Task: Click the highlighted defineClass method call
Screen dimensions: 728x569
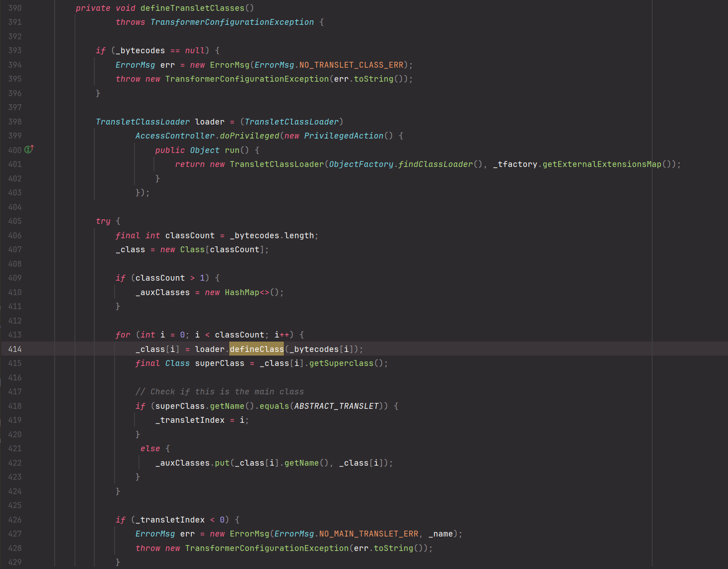Action: [x=256, y=349]
